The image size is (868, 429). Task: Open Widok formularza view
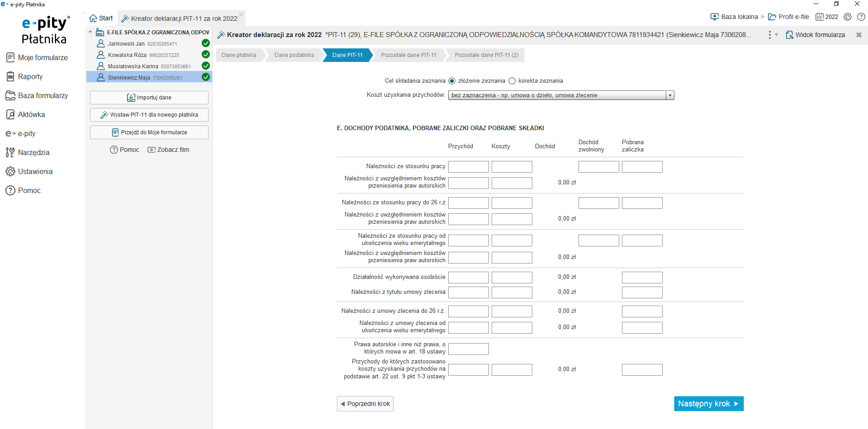815,35
